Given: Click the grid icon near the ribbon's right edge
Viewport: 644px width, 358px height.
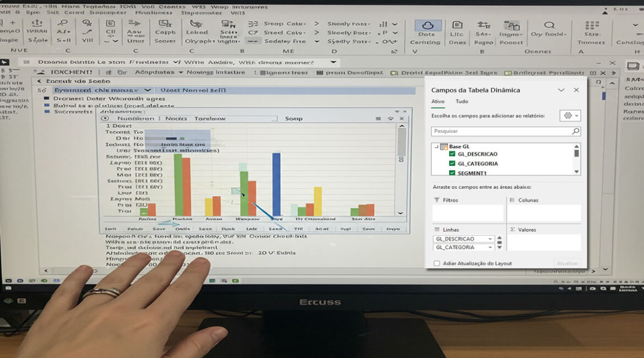Looking at the screenshot, I should click(x=592, y=25).
